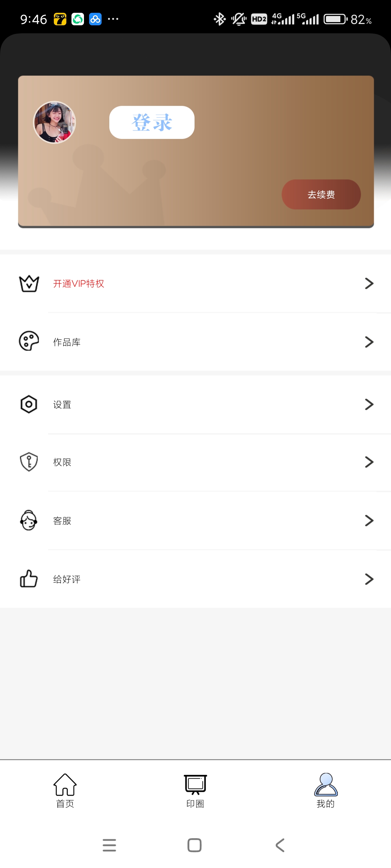Switch to the 印圈 tab
The width and height of the screenshot is (391, 868).
pyautogui.click(x=195, y=791)
